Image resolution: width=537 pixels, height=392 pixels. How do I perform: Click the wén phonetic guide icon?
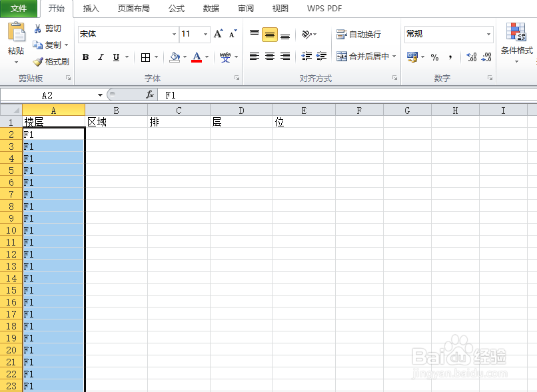(225, 57)
